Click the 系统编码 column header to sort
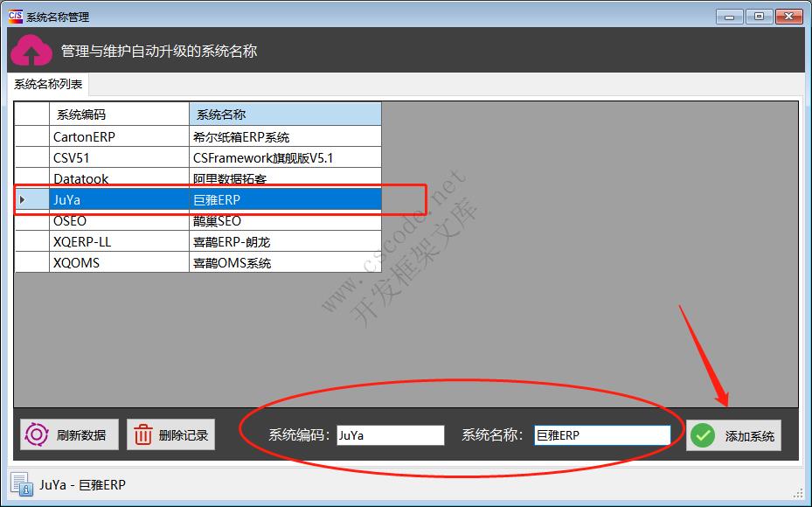The image size is (812, 507). tap(118, 114)
